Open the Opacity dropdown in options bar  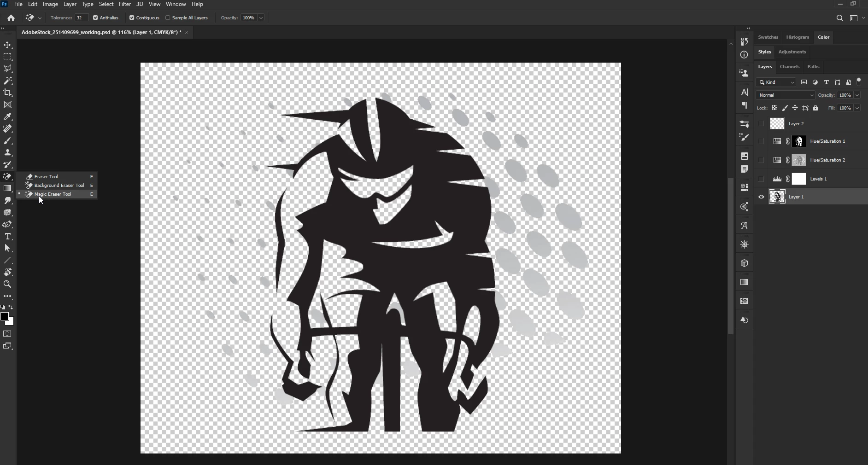pos(261,18)
